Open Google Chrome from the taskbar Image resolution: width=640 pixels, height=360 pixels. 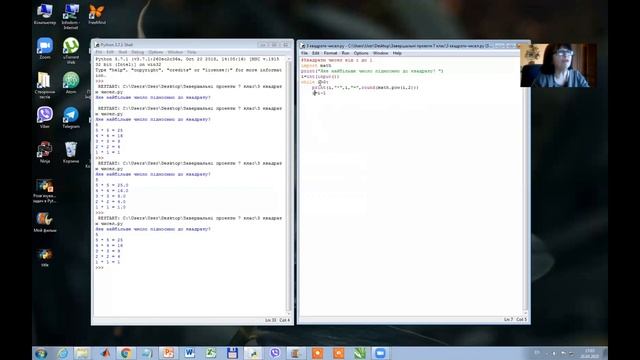coord(126,353)
